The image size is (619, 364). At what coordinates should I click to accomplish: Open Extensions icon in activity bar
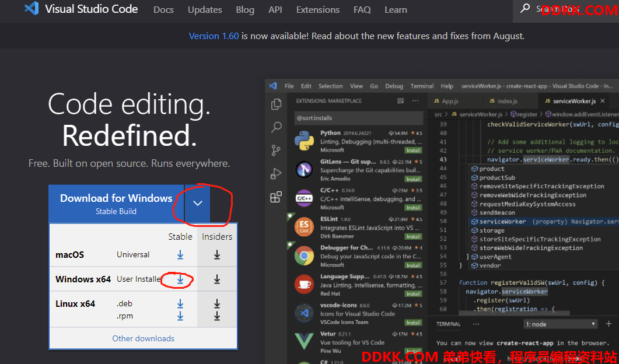tap(276, 197)
